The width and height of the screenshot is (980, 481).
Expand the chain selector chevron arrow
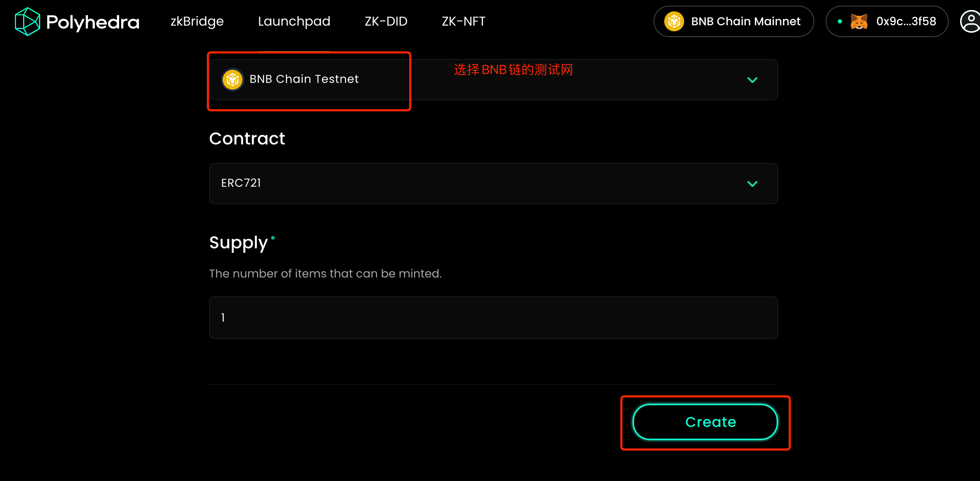752,80
